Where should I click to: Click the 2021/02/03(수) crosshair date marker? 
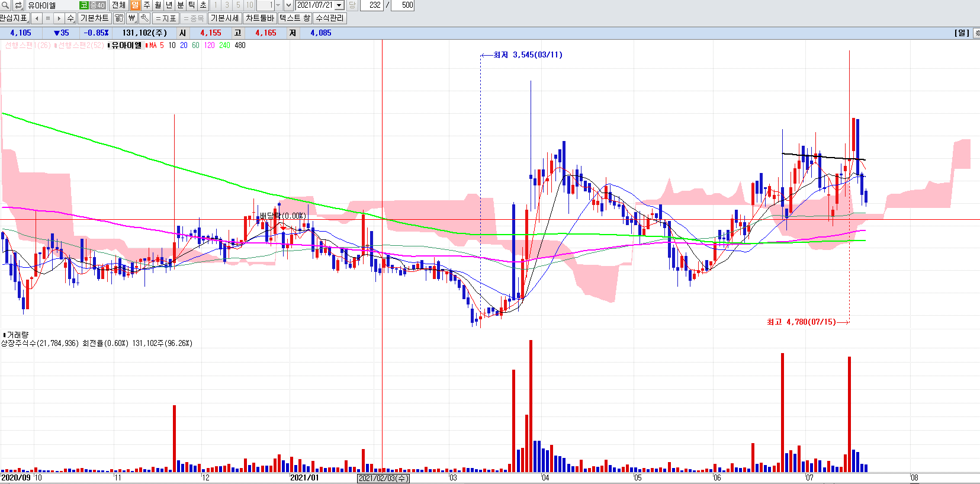383,478
